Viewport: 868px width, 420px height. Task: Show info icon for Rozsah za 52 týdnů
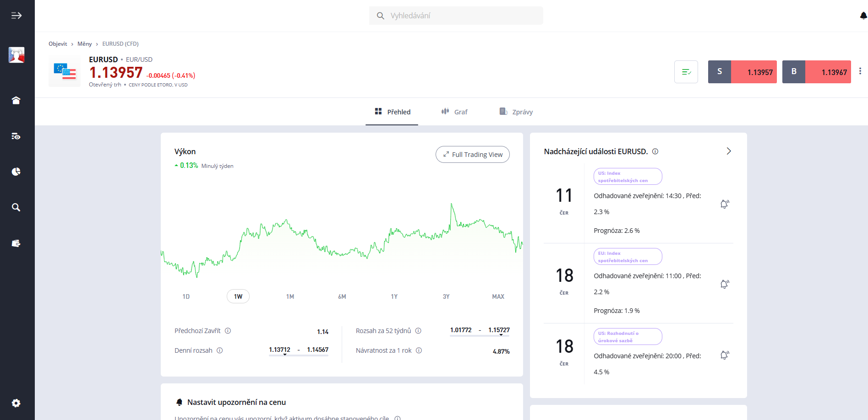point(418,331)
